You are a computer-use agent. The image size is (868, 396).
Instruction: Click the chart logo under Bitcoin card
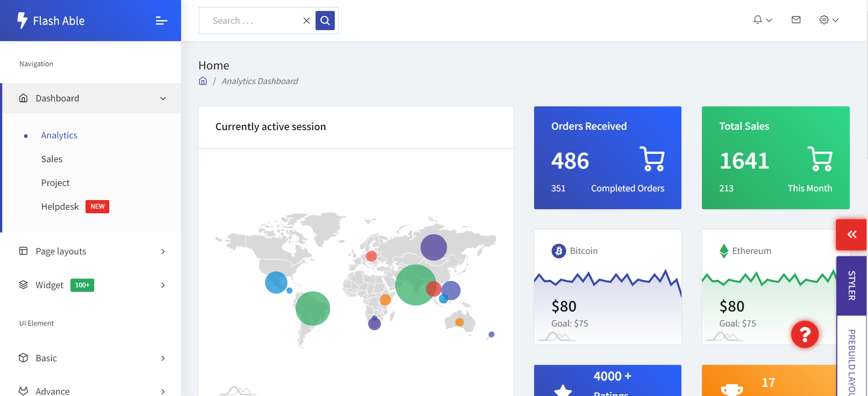coord(557,337)
